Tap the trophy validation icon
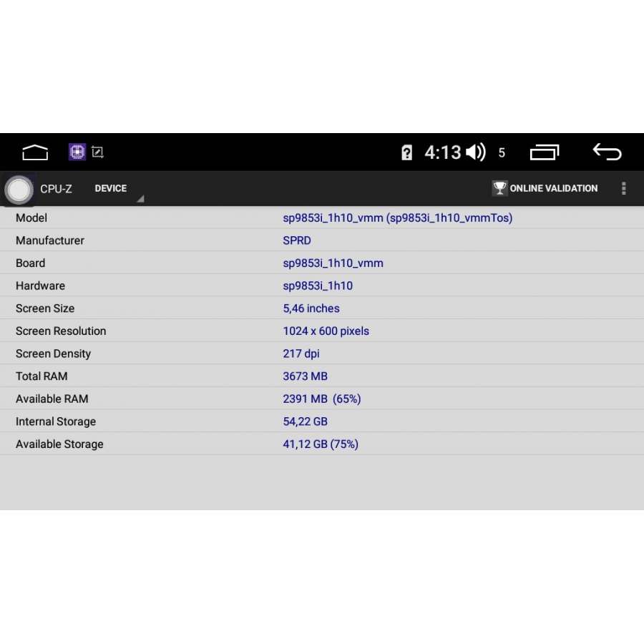The width and height of the screenshot is (644, 644). [x=499, y=188]
